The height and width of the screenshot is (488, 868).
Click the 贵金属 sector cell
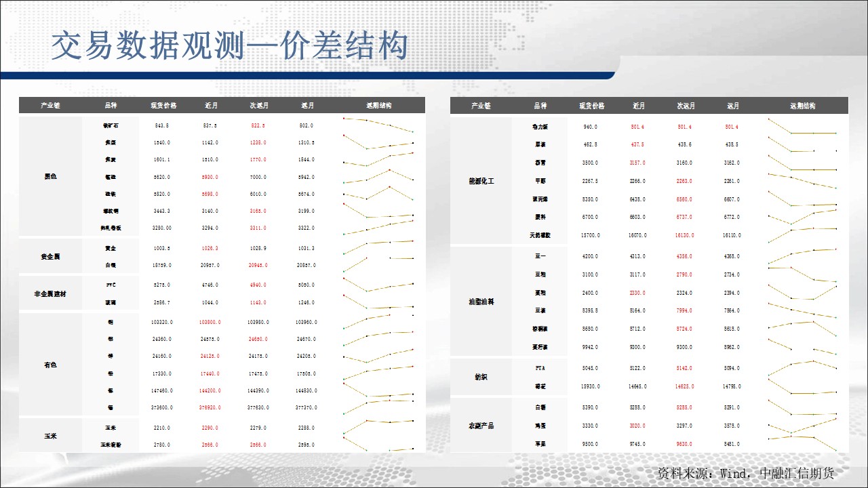pyautogui.click(x=51, y=257)
